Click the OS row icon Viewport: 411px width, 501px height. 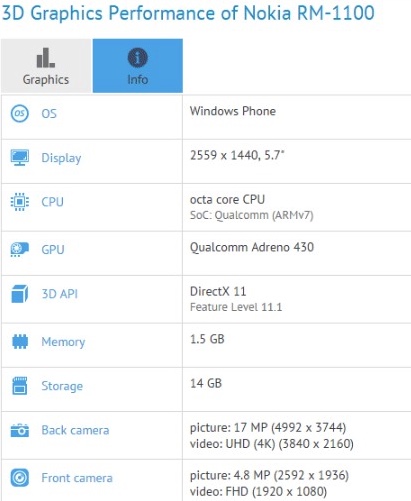20,113
